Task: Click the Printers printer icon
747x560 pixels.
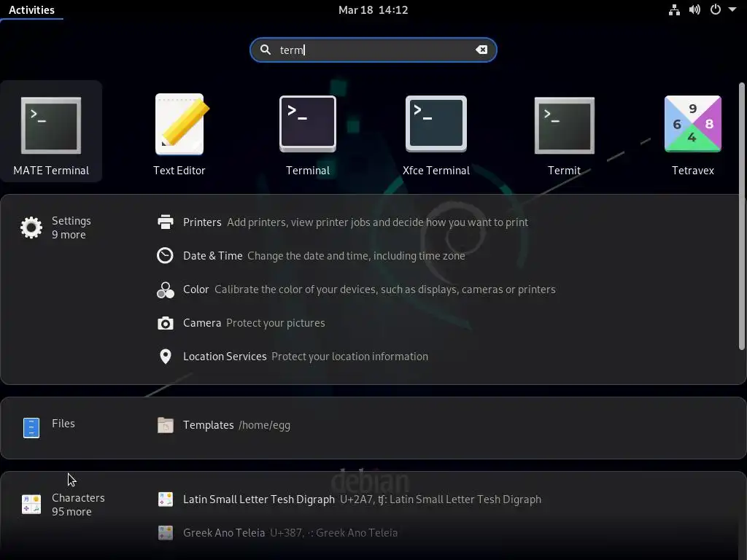Action: (166, 222)
